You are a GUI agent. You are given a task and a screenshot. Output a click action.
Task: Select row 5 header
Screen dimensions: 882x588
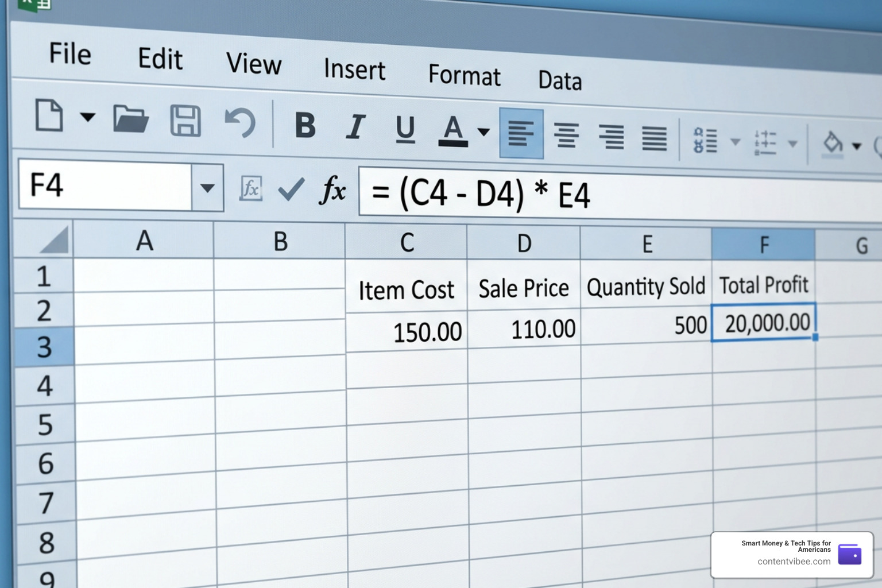pos(45,425)
